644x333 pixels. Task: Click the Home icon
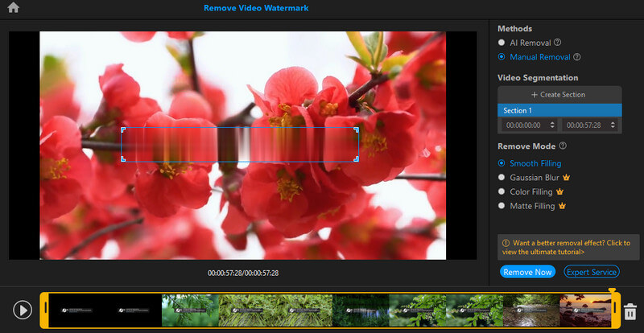13,8
